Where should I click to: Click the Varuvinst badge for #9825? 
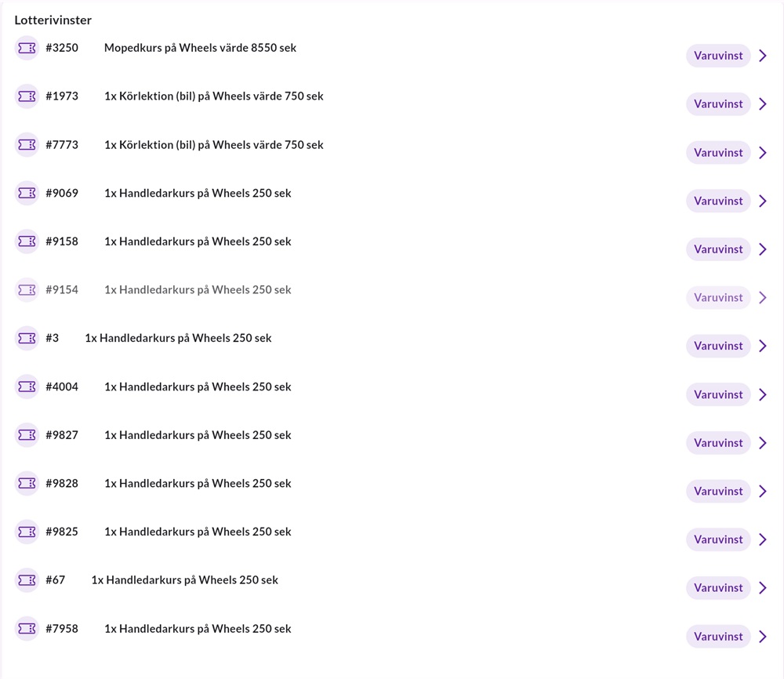(718, 539)
